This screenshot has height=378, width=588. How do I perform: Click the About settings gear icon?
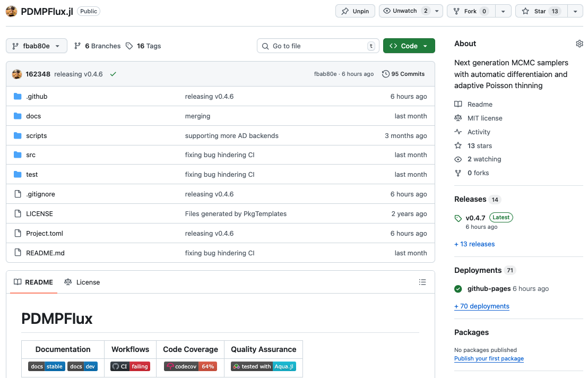point(579,44)
